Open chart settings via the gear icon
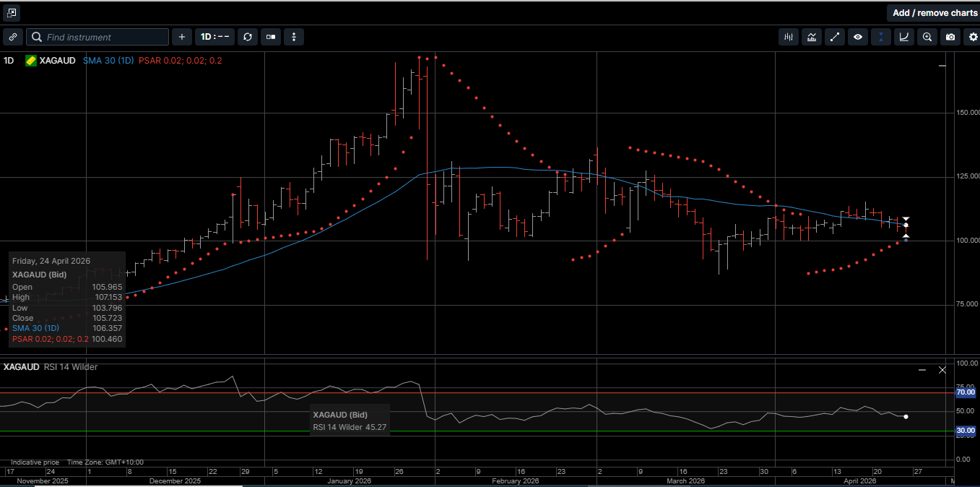The height and width of the screenshot is (487, 980). [x=973, y=37]
